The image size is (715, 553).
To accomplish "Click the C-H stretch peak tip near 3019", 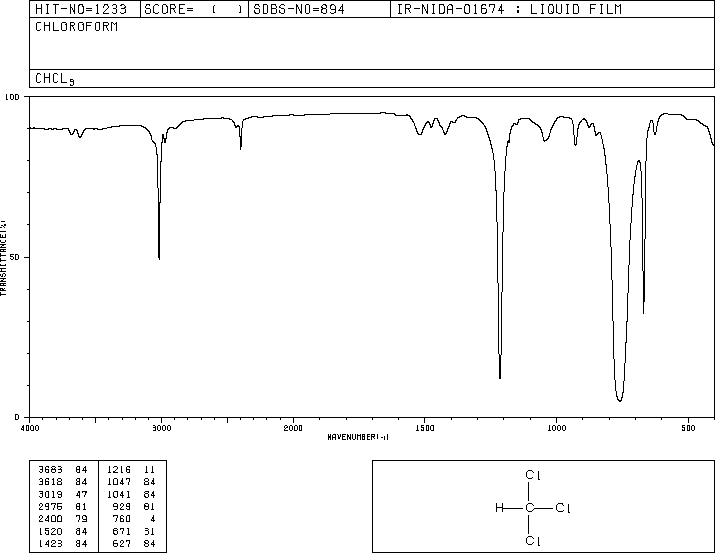I will (x=159, y=258).
